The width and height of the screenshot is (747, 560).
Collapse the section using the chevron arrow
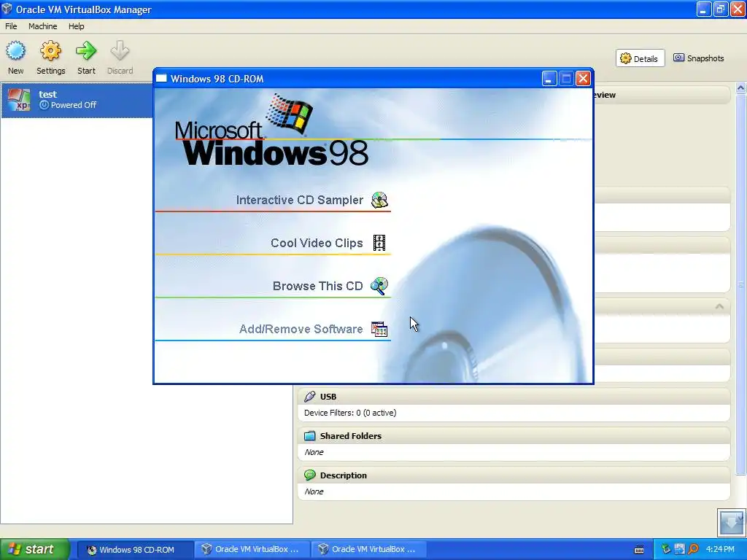[719, 307]
